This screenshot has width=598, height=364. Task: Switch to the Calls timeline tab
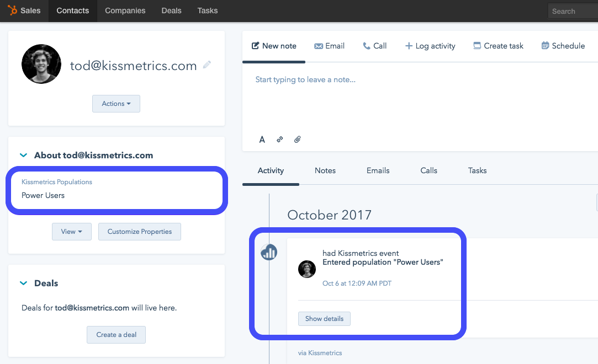point(428,170)
